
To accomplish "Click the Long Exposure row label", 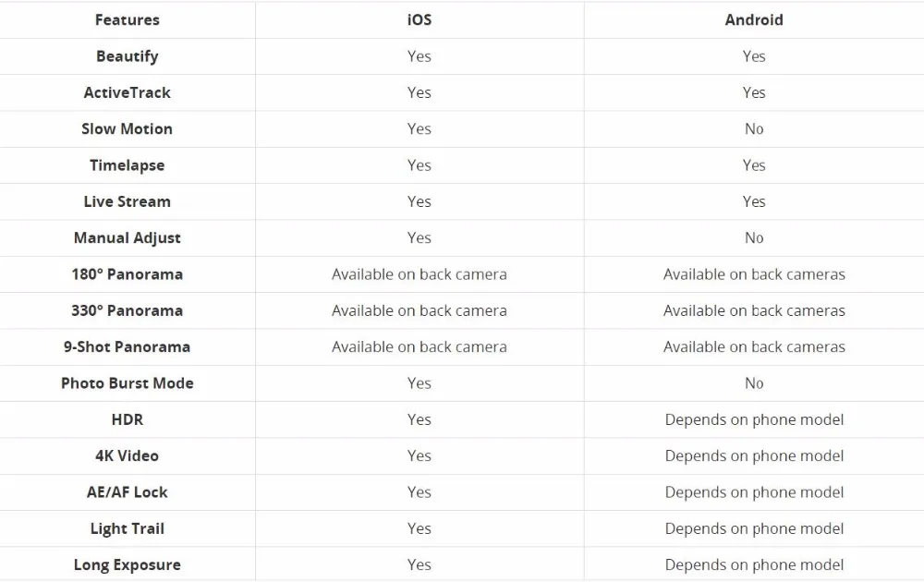I will tap(128, 565).
